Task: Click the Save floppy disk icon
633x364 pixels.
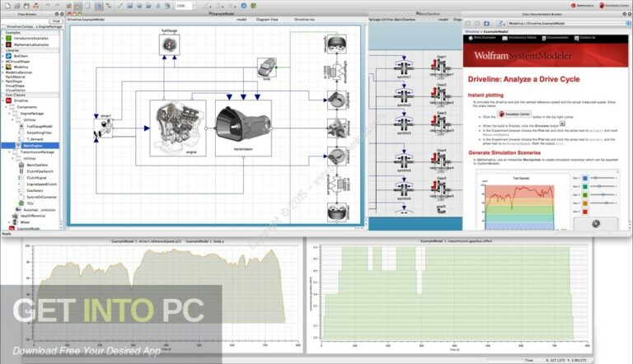Action: click(x=26, y=6)
